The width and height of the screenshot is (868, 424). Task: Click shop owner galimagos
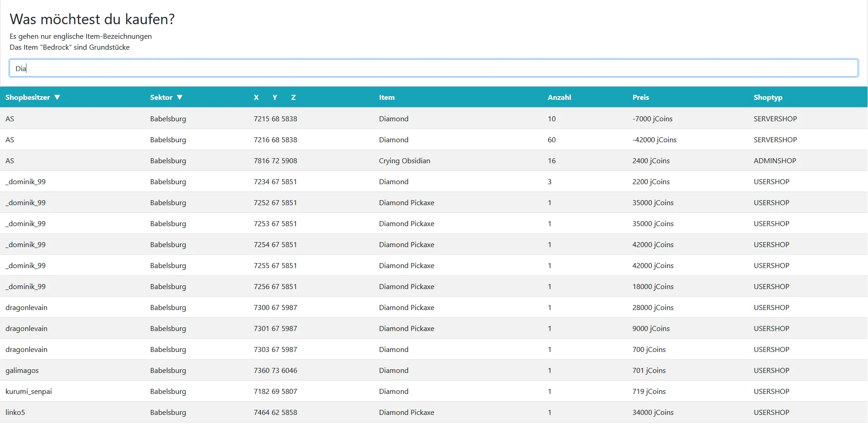click(22, 371)
